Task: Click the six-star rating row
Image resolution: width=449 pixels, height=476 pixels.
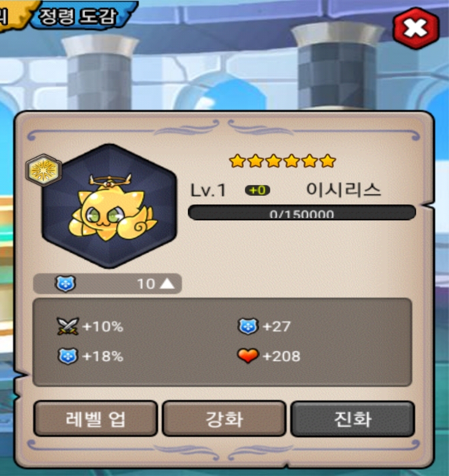Action: click(283, 161)
